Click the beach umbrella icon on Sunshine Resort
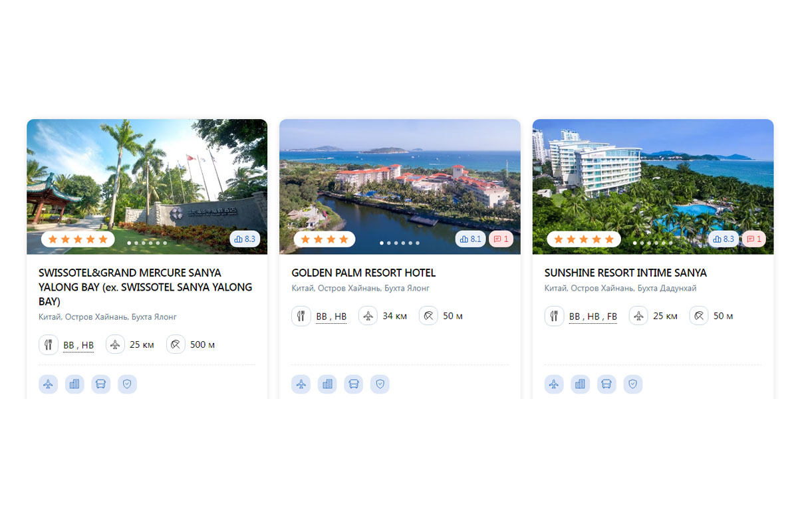The width and height of the screenshot is (798, 532). (x=699, y=316)
